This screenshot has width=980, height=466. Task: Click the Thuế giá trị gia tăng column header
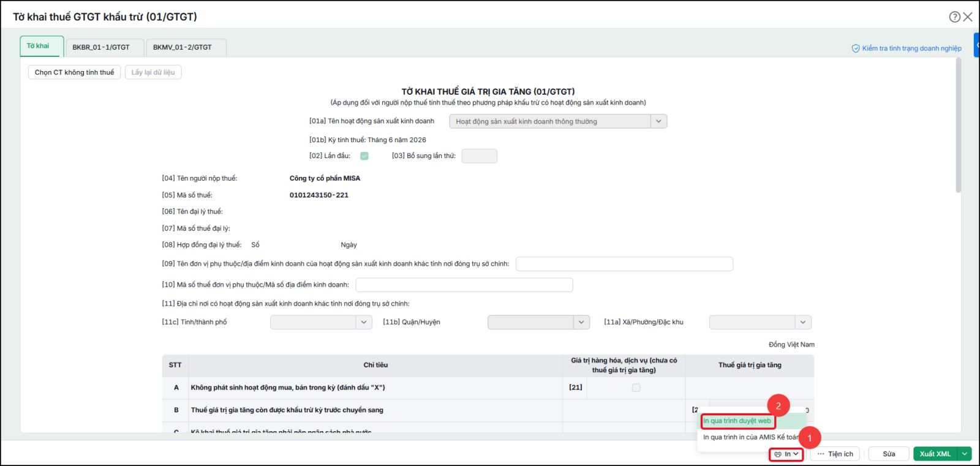[x=750, y=365]
